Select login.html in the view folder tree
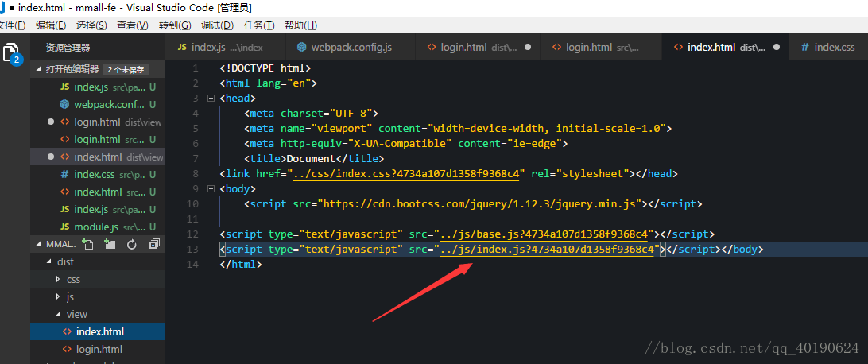 [x=98, y=349]
